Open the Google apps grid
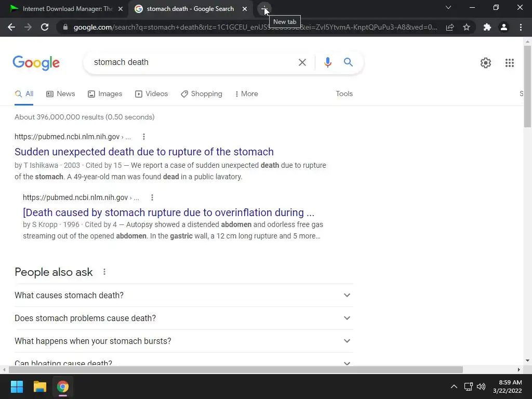 509,63
